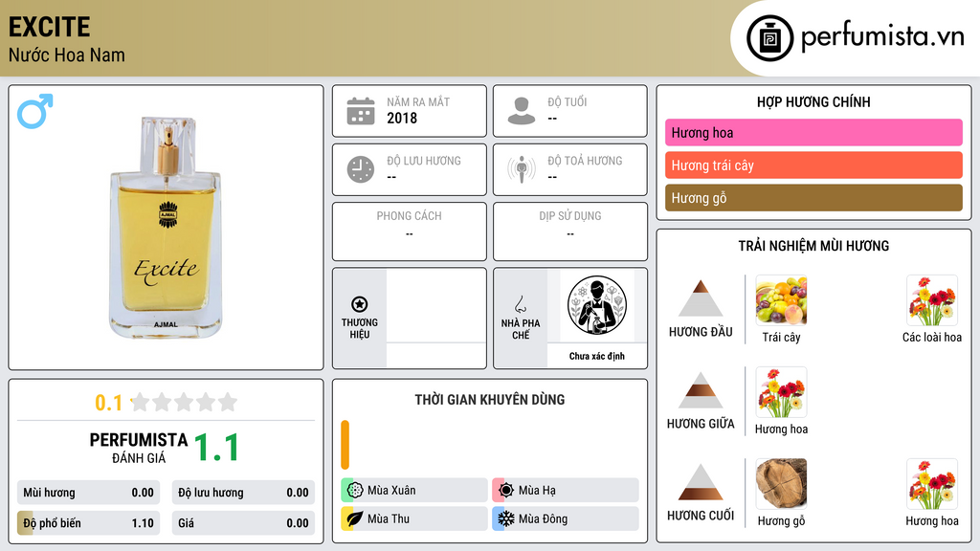
Task: Click the nose icon above Nhà pha chế
Action: coord(520,304)
